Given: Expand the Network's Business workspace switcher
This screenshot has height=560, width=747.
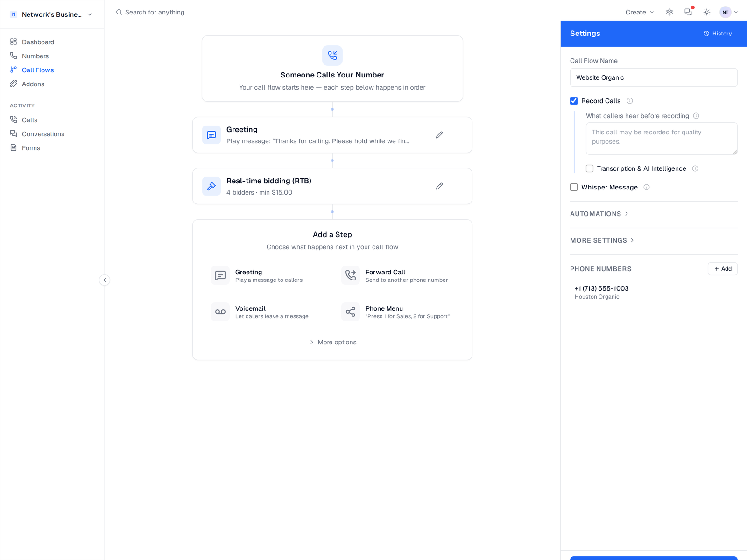Looking at the screenshot, I should (51, 14).
